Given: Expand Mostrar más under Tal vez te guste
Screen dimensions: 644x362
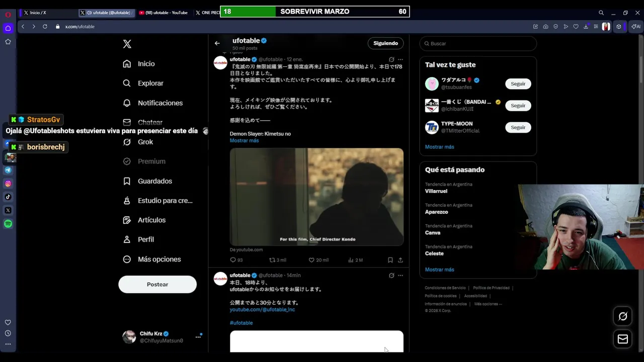Looking at the screenshot, I should (439, 147).
